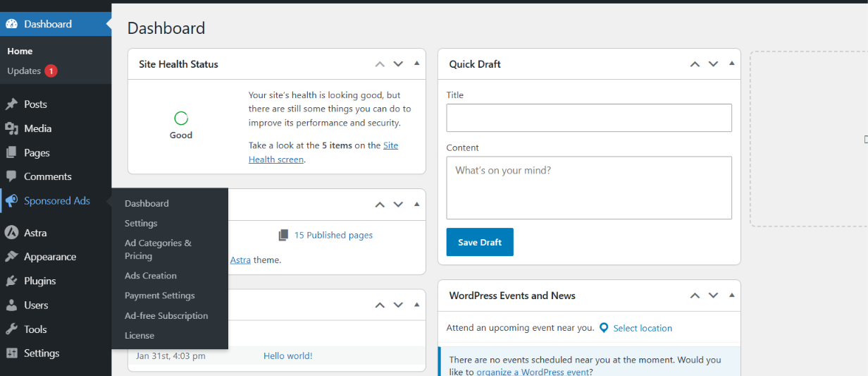Click the Astra theme link

point(240,260)
